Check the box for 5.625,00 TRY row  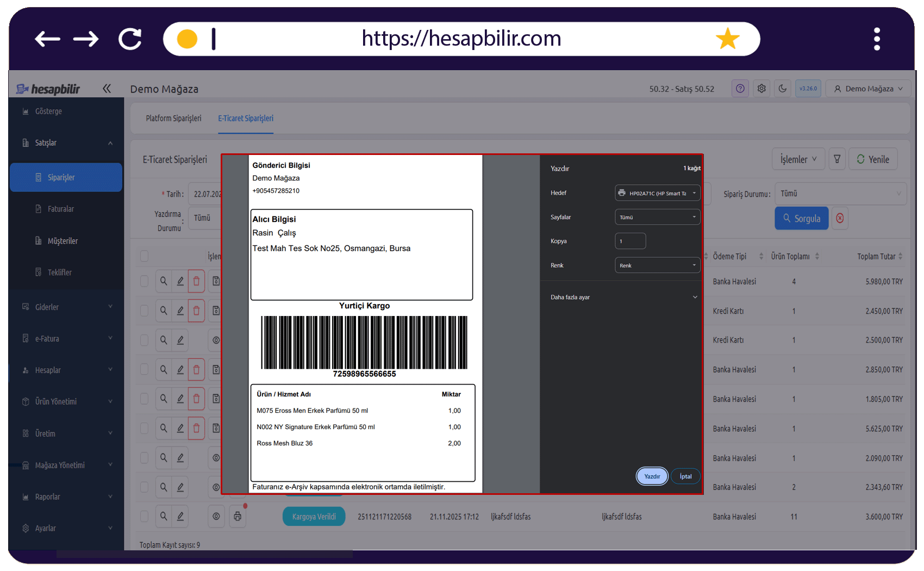click(144, 429)
